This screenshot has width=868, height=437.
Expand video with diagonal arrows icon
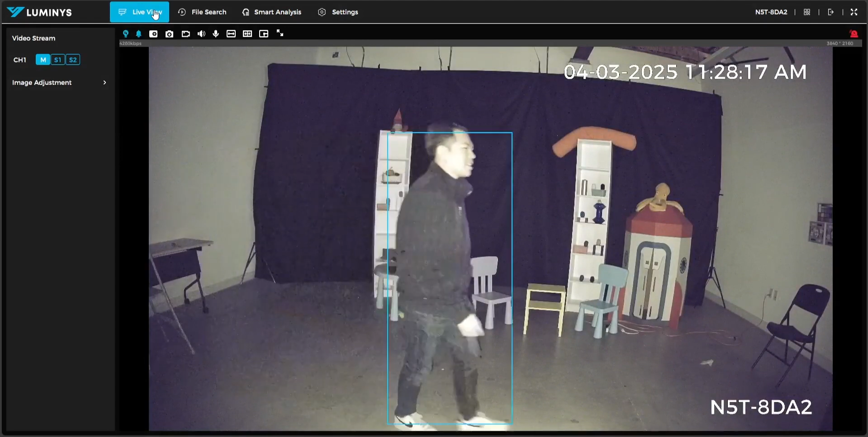tap(280, 33)
